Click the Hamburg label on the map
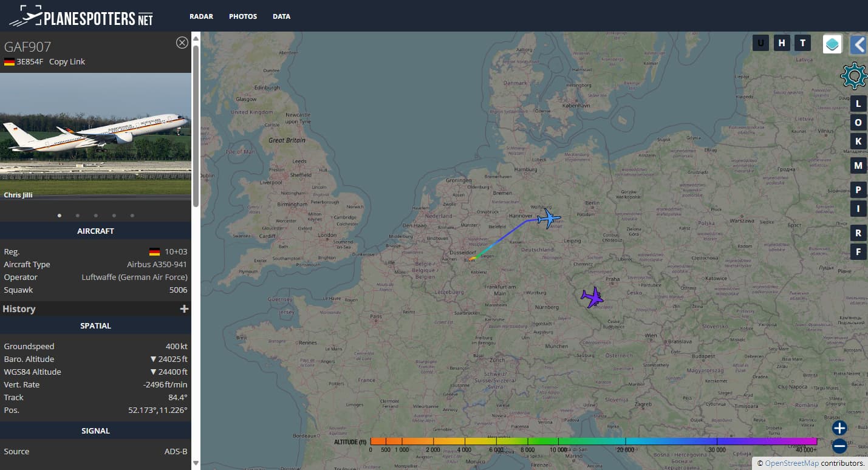 point(526,169)
